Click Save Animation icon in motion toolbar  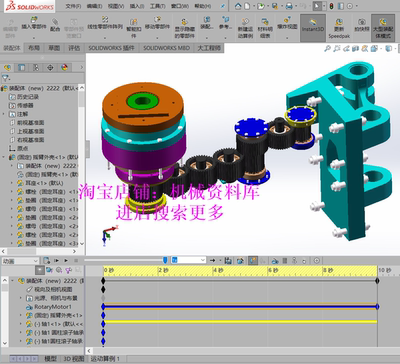[x=228, y=260]
